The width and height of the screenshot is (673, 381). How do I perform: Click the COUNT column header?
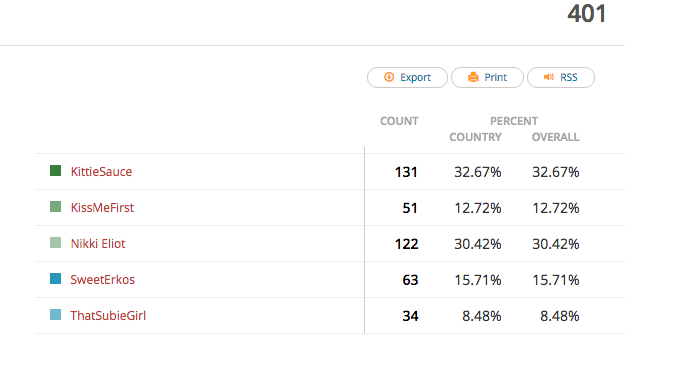coord(399,121)
